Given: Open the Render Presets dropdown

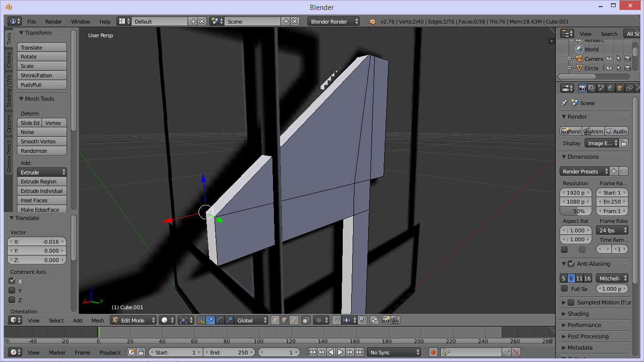Looking at the screenshot, I should click(x=585, y=172).
